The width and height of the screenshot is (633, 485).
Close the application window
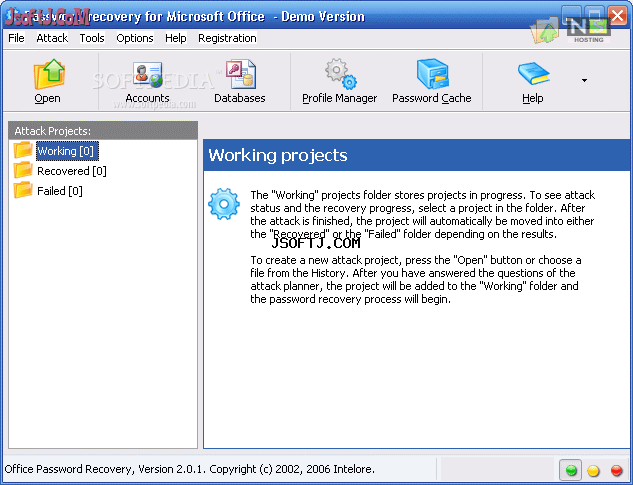pyautogui.click(x=617, y=16)
